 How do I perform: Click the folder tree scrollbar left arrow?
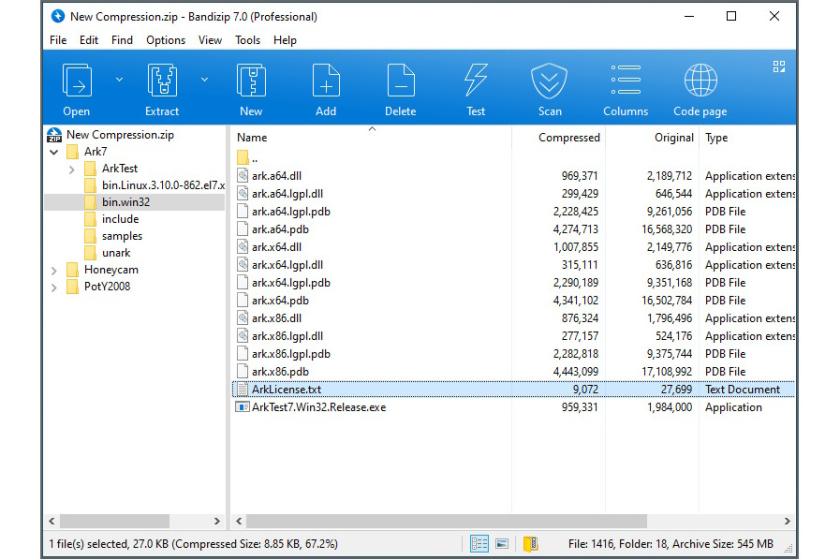pos(52,521)
